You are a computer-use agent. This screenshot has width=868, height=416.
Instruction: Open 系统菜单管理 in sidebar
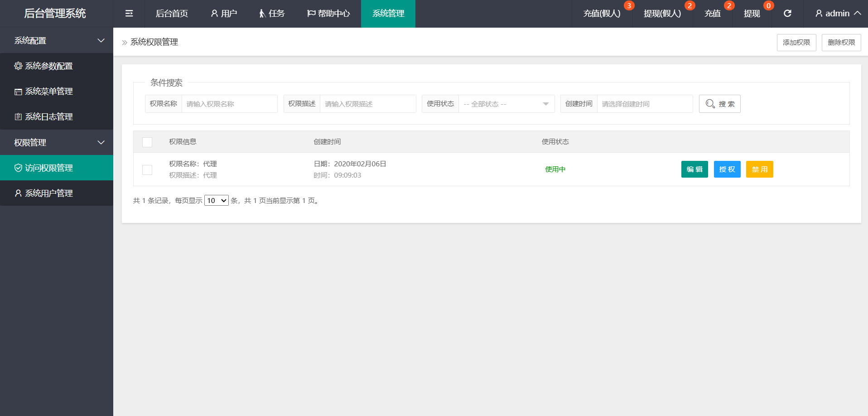pyautogui.click(x=57, y=91)
